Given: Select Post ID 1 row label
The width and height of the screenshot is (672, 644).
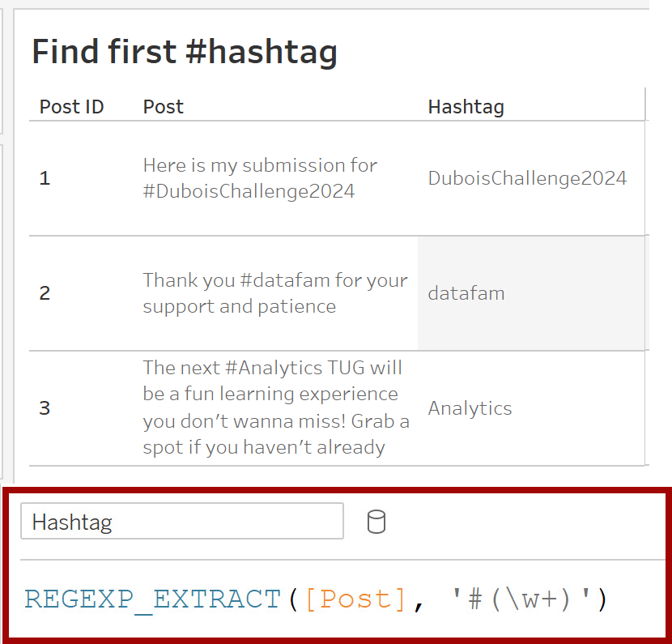Looking at the screenshot, I should coord(45,178).
